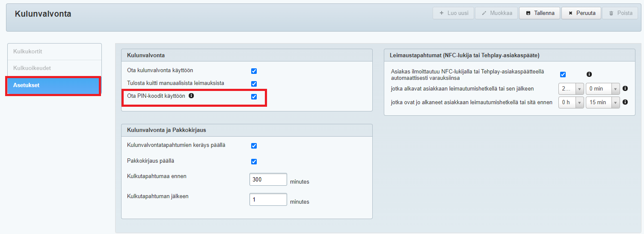644x234 pixels.
Task: Click the Kulkutapahtumaa ennen minutes field
Action: pos(268,180)
